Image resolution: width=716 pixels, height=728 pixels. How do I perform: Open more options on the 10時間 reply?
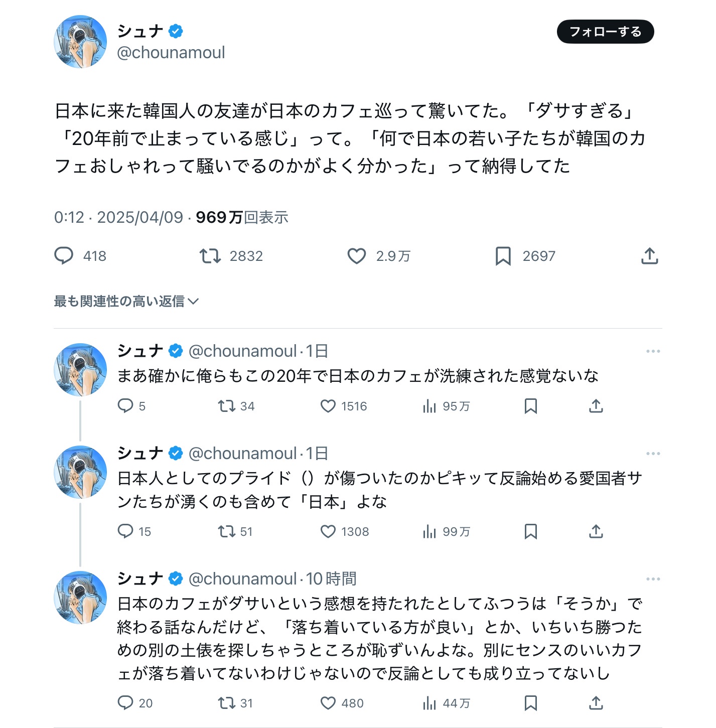point(653,579)
